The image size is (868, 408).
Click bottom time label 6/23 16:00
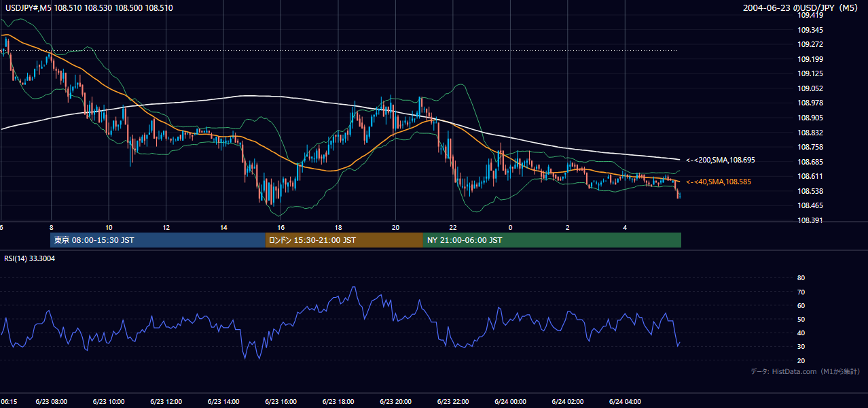[281, 402]
